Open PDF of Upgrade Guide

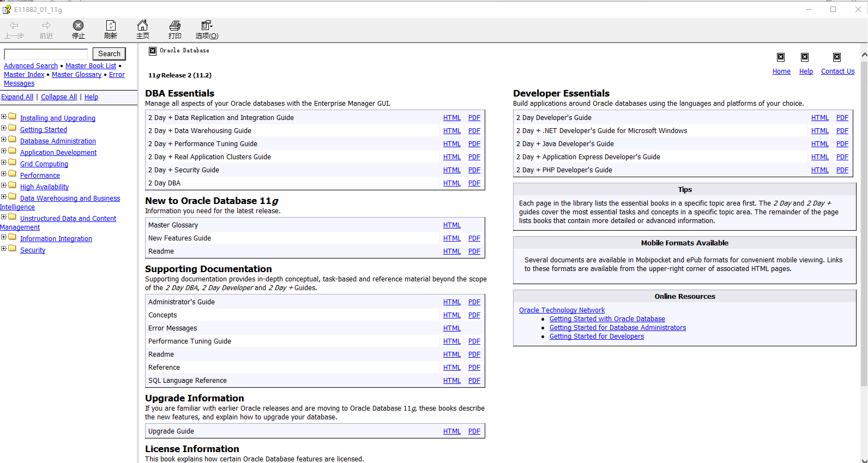pos(474,431)
